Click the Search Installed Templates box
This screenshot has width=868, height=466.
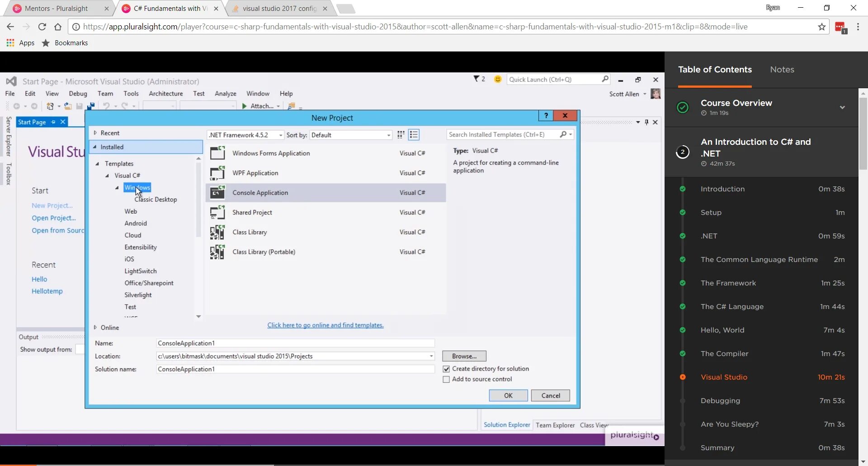(x=503, y=134)
